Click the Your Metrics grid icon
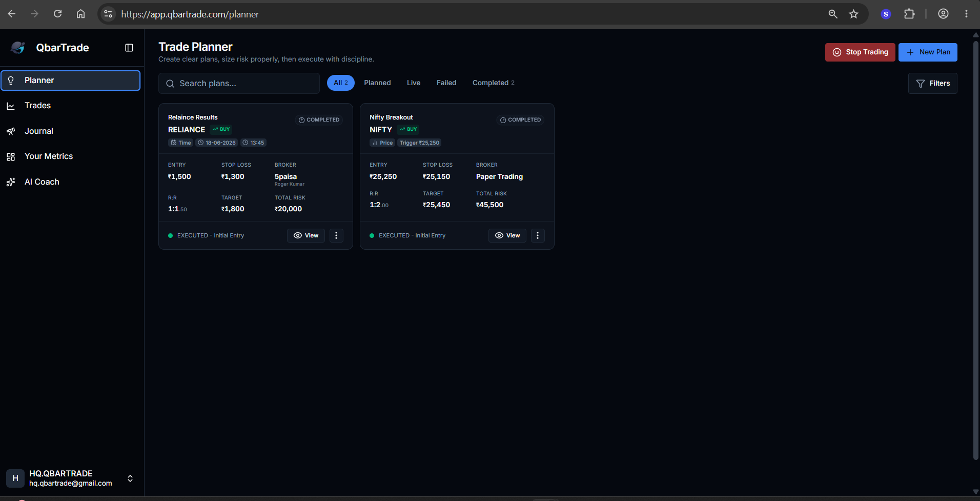The image size is (980, 501). tap(11, 157)
